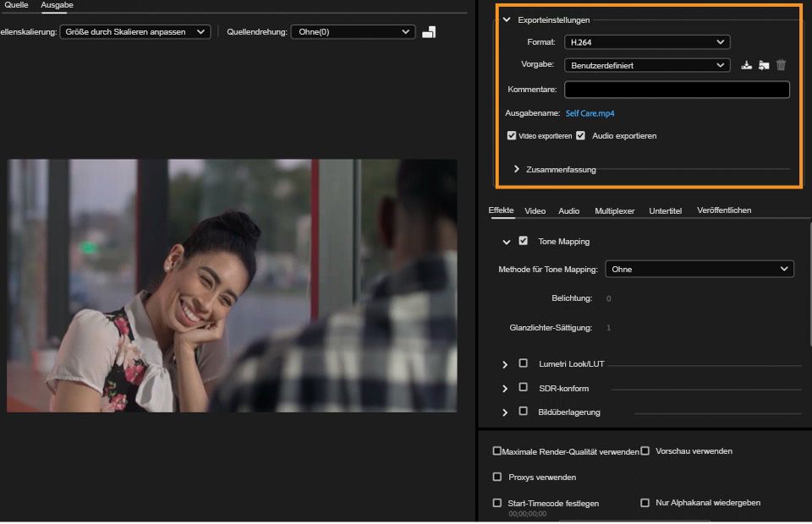
Task: Collapse the Exporteinstellungen section
Action: click(x=507, y=19)
